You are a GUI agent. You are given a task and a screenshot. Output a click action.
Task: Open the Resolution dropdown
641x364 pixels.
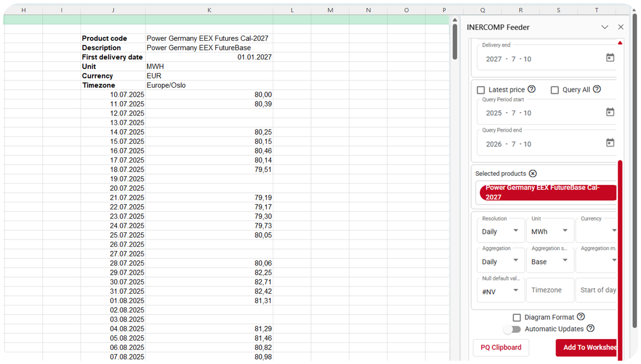coord(500,231)
